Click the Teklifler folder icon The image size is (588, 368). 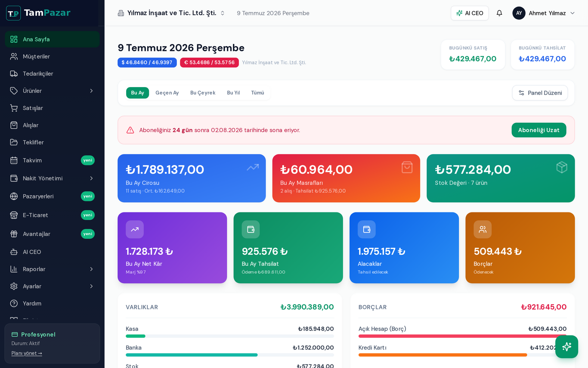pyautogui.click(x=14, y=142)
